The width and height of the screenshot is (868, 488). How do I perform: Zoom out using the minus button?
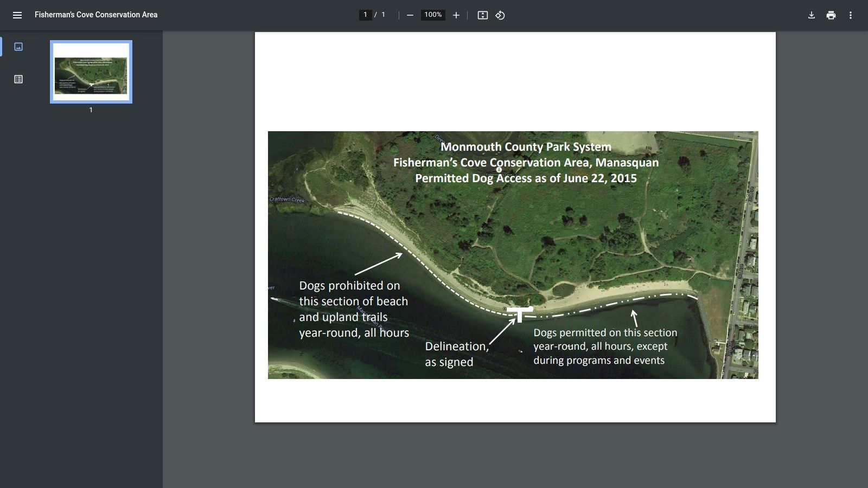410,15
